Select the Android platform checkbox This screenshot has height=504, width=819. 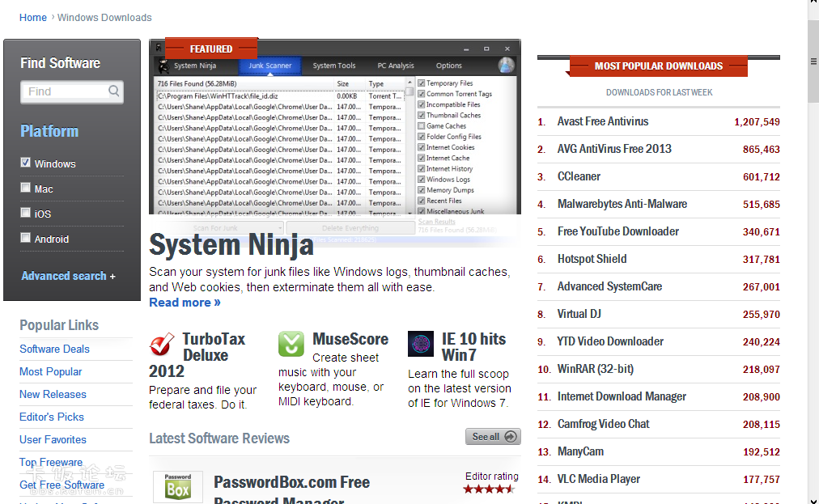coord(25,238)
